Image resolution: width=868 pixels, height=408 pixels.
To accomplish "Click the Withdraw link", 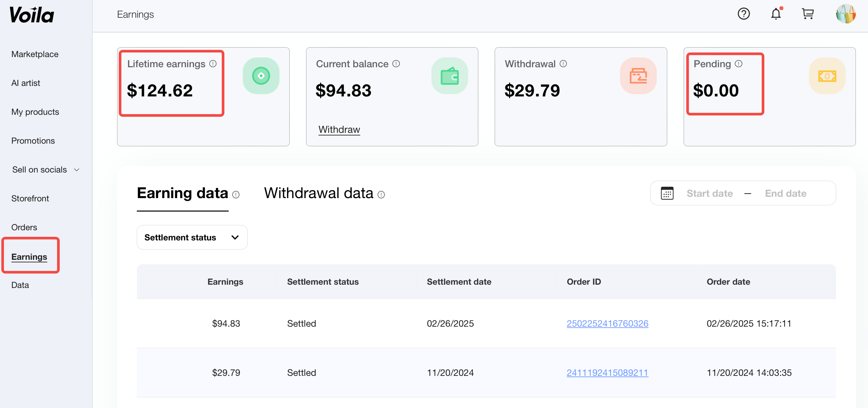I will click(339, 129).
